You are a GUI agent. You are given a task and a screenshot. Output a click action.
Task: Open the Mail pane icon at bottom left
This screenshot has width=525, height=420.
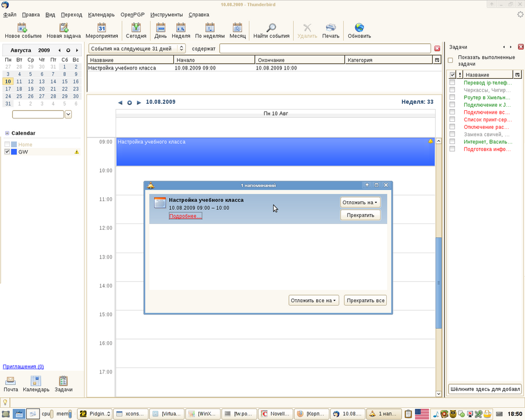click(x=11, y=381)
